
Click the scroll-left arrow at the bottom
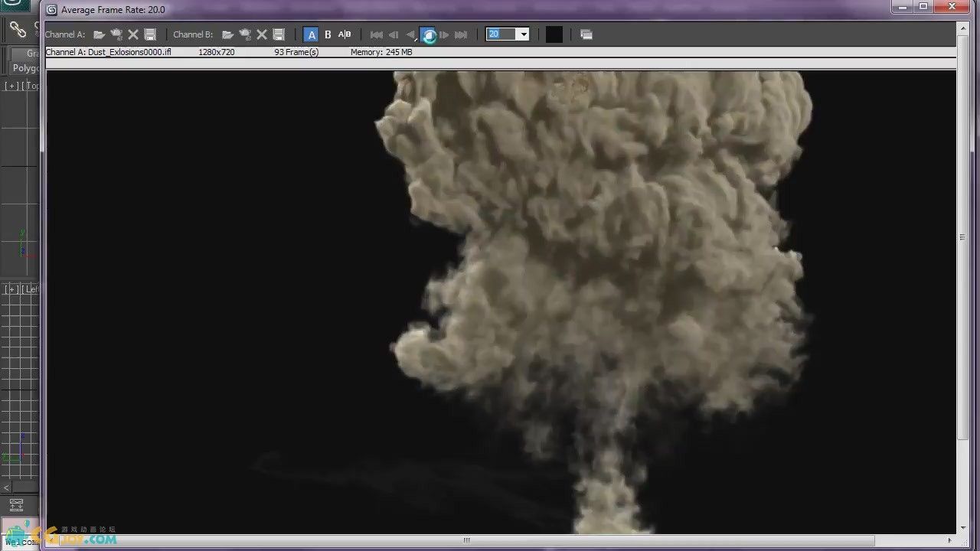(51, 540)
